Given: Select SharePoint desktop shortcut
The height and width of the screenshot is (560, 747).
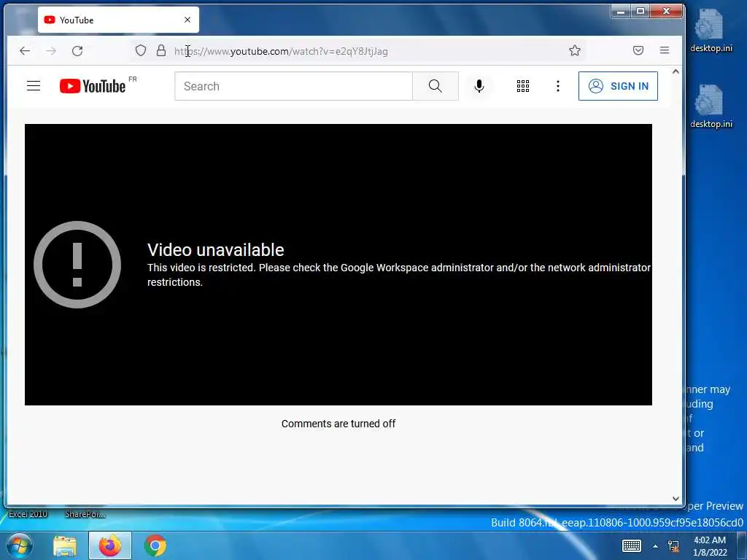Looking at the screenshot, I should (85, 514).
